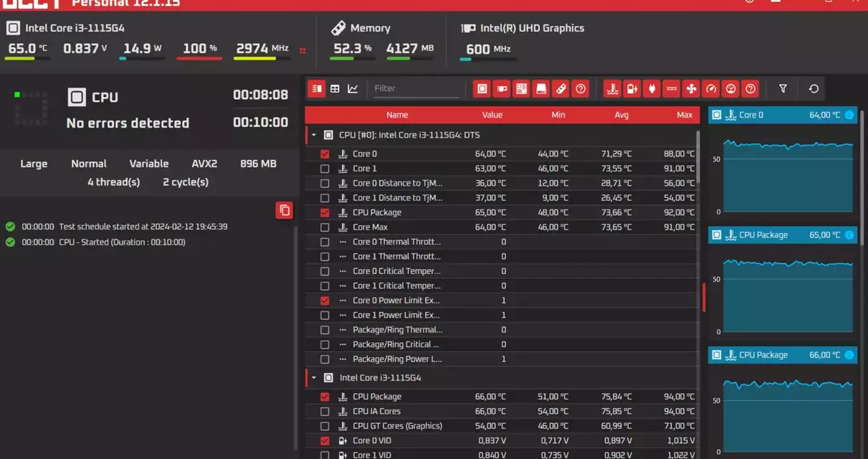Screen dimensions: 868x459
Task: Sort by the Min column header
Action: [x=558, y=115]
